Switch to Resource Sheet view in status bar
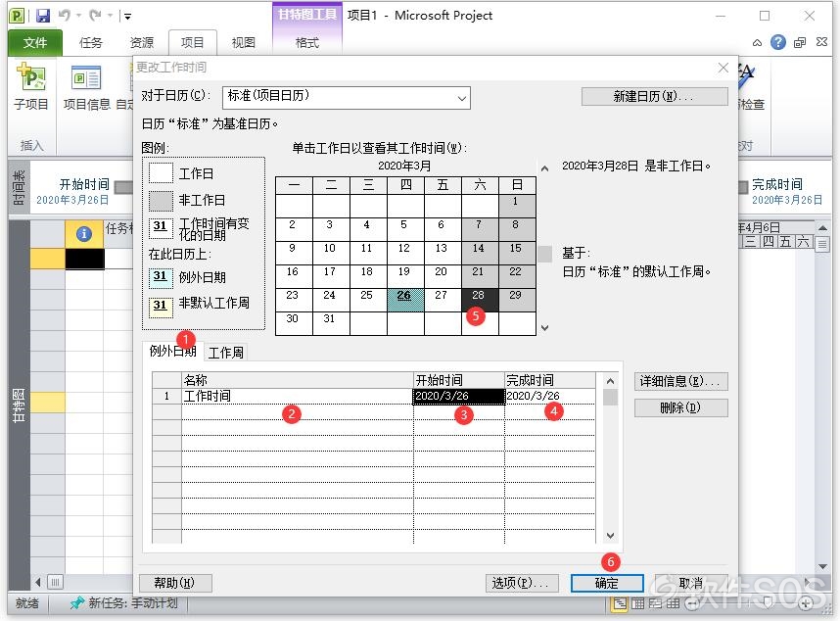Image resolution: width=840 pixels, height=621 pixels. tap(673, 603)
